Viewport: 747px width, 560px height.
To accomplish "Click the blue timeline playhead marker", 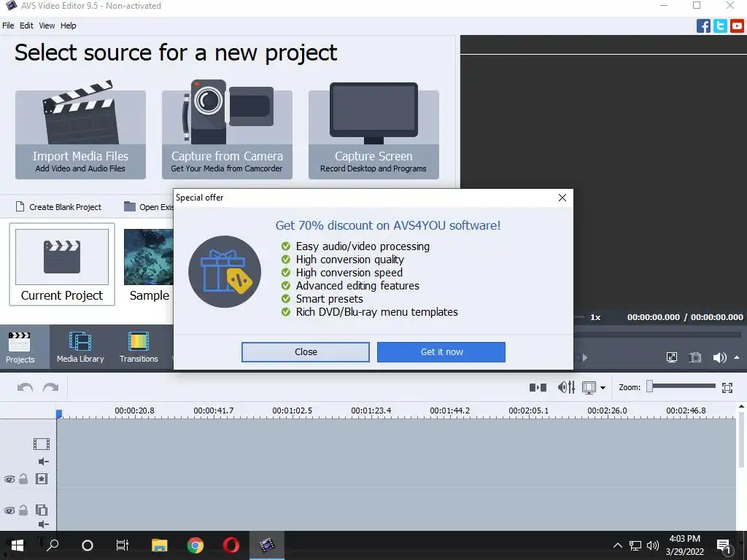I will click(59, 414).
